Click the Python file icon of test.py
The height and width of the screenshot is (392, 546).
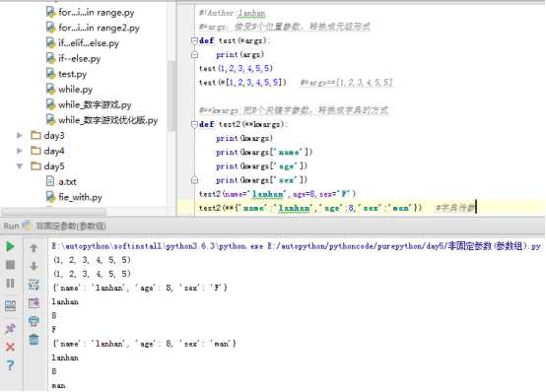51,74
